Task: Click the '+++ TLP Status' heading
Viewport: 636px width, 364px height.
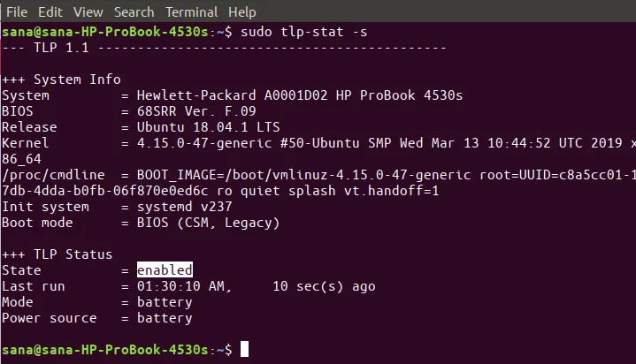Action: 57,254
